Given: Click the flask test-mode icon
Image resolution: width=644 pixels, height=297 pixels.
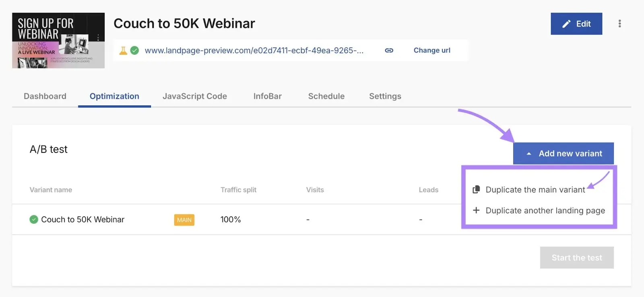Looking at the screenshot, I should [123, 50].
